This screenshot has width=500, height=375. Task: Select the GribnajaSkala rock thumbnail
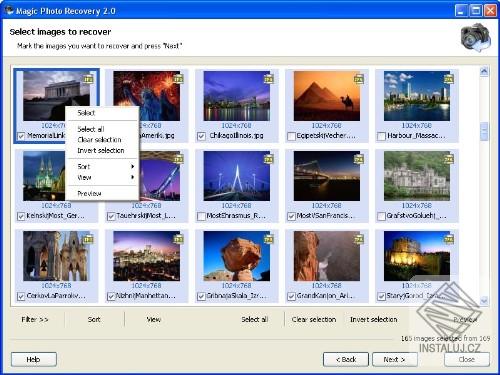point(237,256)
